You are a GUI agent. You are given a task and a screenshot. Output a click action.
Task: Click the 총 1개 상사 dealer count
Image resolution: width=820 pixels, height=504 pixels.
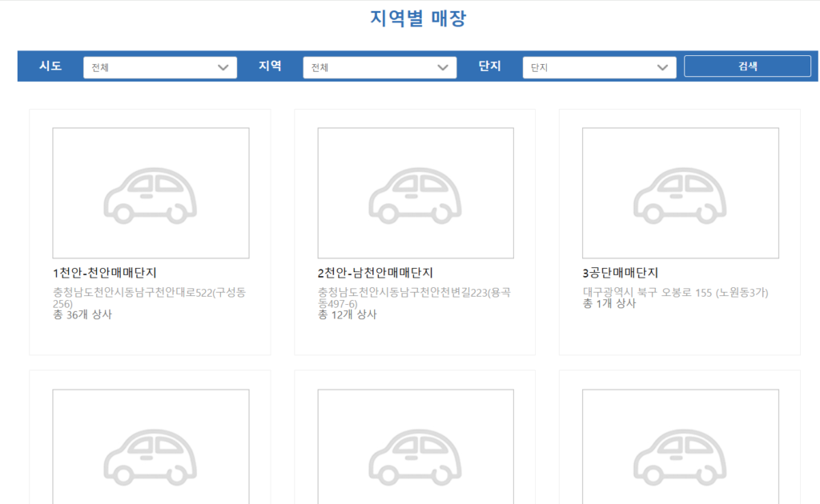click(609, 304)
